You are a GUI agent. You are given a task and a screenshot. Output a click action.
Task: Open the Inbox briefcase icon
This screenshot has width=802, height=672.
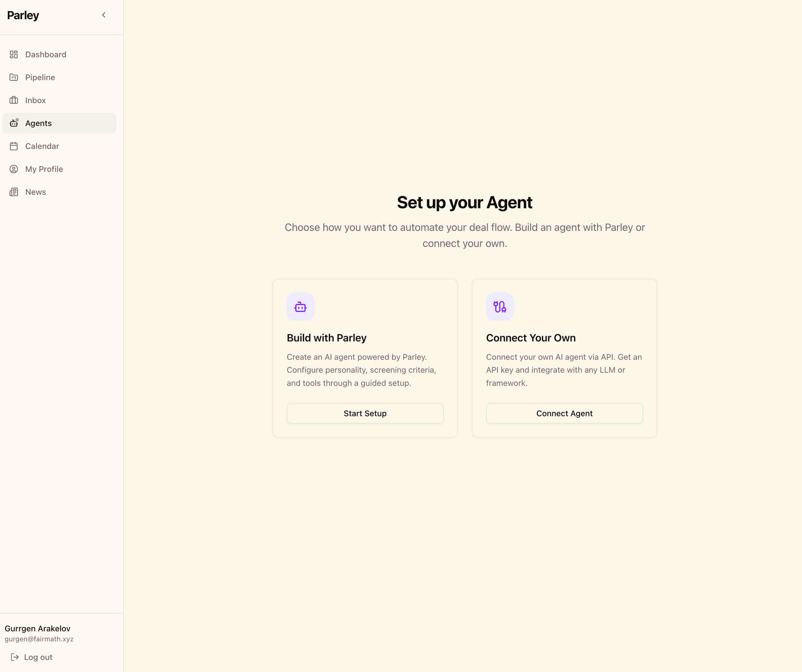pos(14,100)
